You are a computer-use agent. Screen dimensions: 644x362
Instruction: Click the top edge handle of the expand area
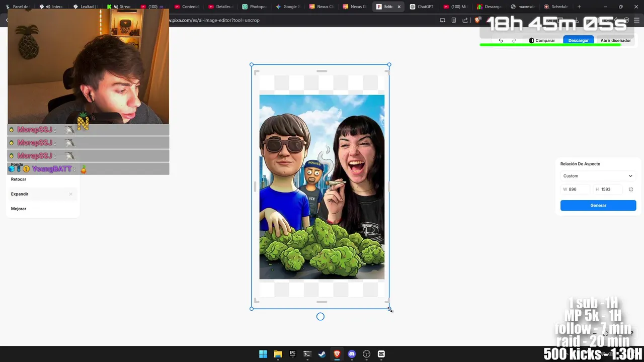click(x=322, y=71)
